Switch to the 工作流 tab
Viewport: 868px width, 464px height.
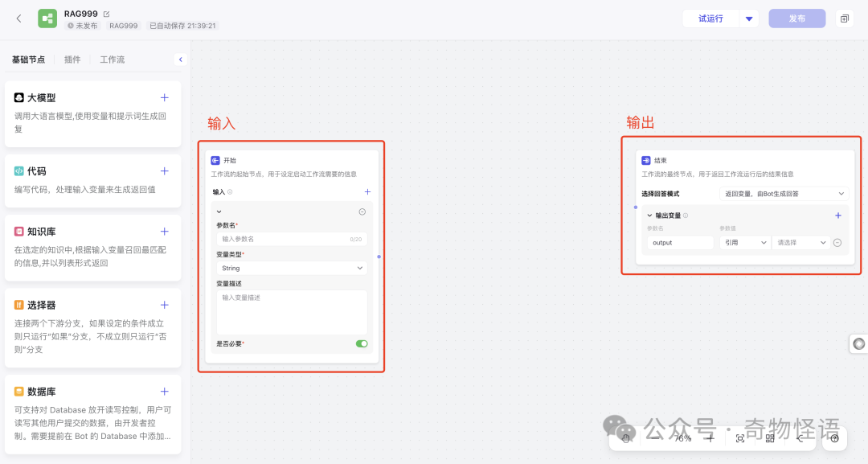(113, 60)
